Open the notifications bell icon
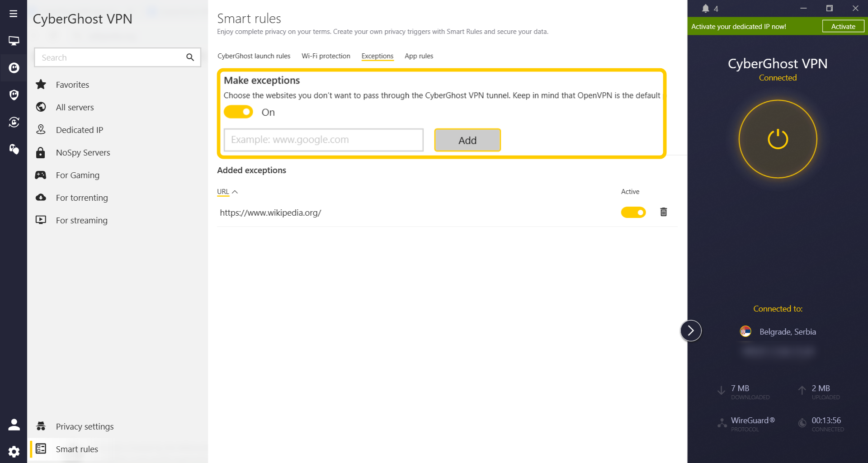 705,9
